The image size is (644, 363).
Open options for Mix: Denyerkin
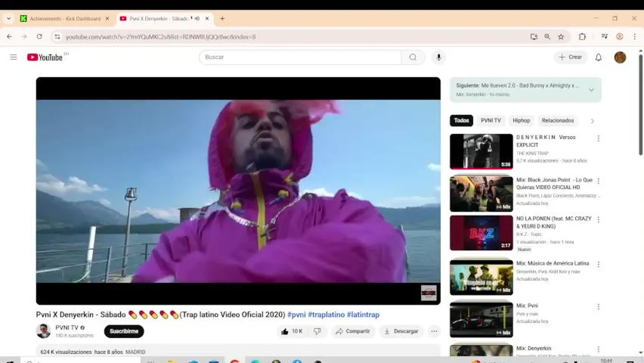coord(598,349)
